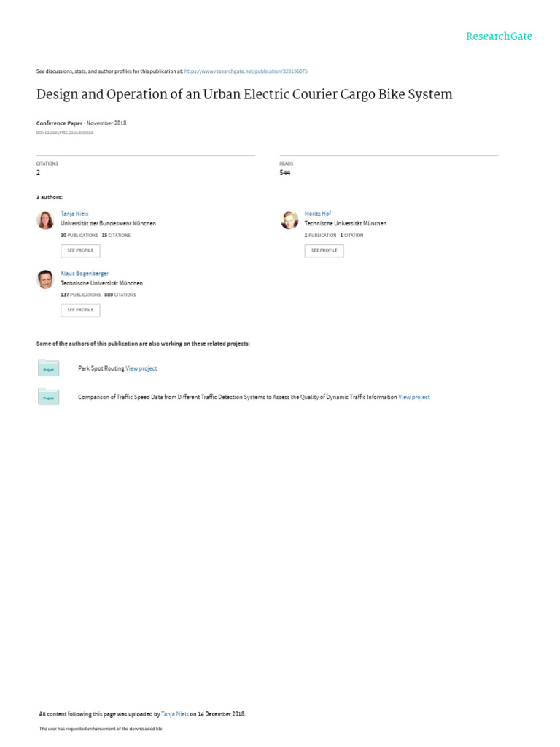Click Klaus Bogenberger profile photo

(x=45, y=279)
